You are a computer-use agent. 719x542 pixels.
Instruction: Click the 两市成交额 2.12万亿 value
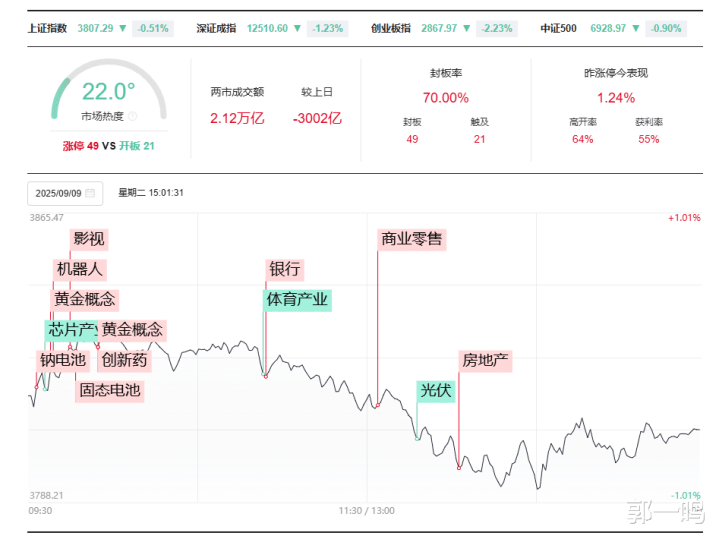coord(237,119)
